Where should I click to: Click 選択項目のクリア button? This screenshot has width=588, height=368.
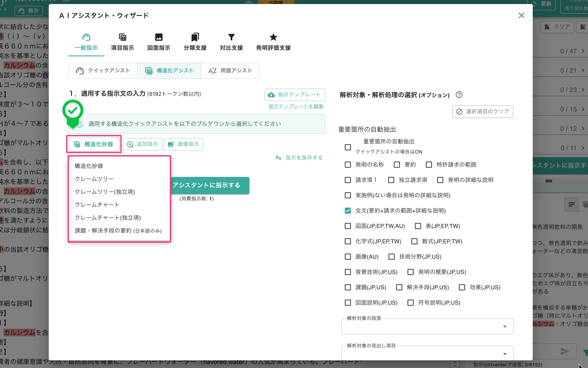point(483,112)
